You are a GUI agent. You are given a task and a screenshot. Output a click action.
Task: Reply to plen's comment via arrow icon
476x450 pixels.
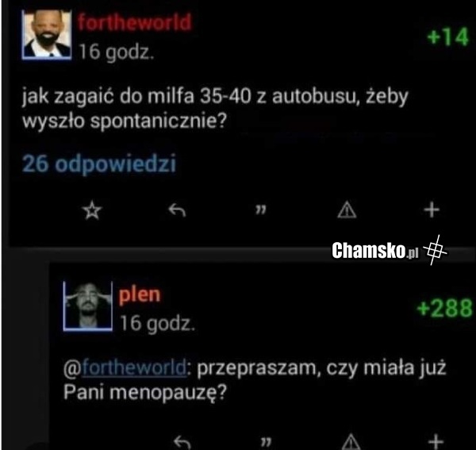click(x=182, y=442)
